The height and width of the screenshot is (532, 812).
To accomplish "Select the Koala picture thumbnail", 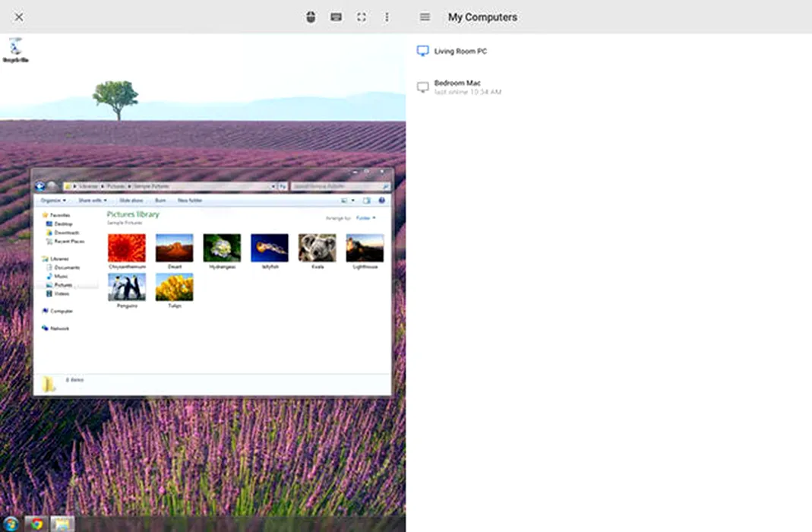I will click(317, 249).
